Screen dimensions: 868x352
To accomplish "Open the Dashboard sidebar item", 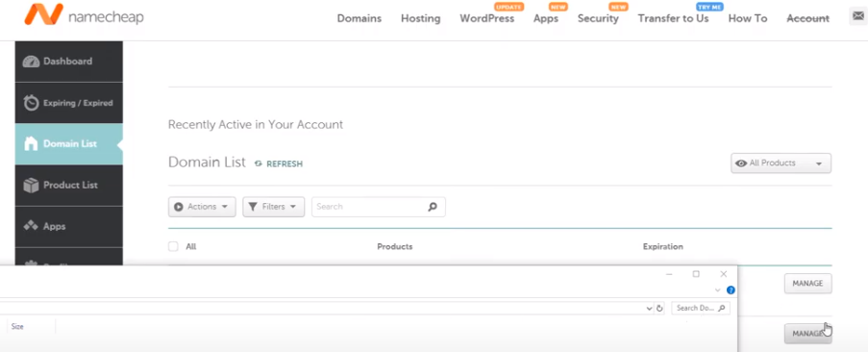I will [68, 62].
